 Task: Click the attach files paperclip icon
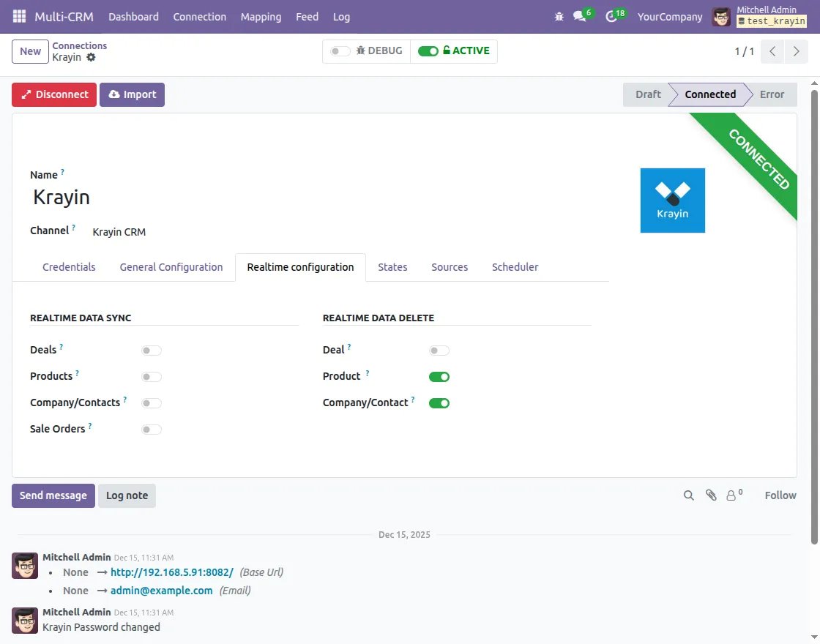(x=711, y=495)
